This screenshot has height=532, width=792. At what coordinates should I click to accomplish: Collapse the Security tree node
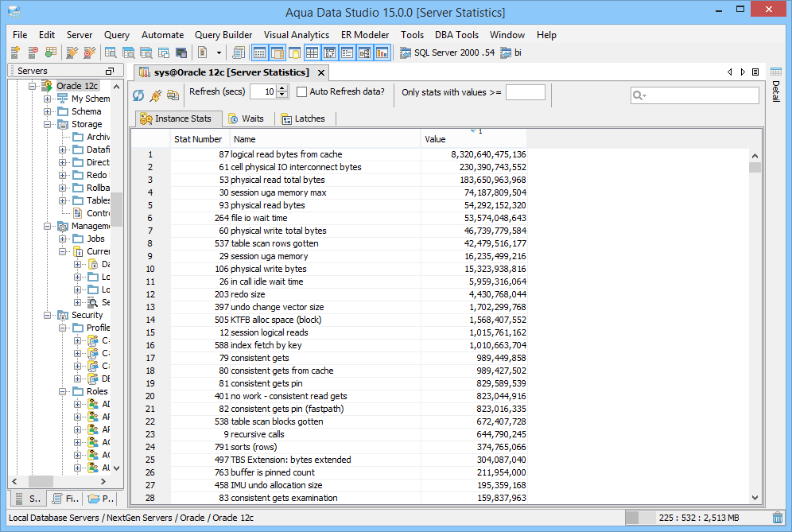[x=47, y=315]
